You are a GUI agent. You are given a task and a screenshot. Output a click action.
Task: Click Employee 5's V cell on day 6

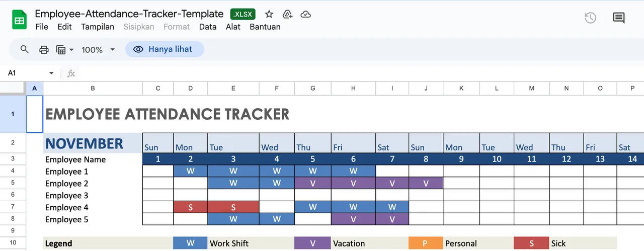[353, 219]
